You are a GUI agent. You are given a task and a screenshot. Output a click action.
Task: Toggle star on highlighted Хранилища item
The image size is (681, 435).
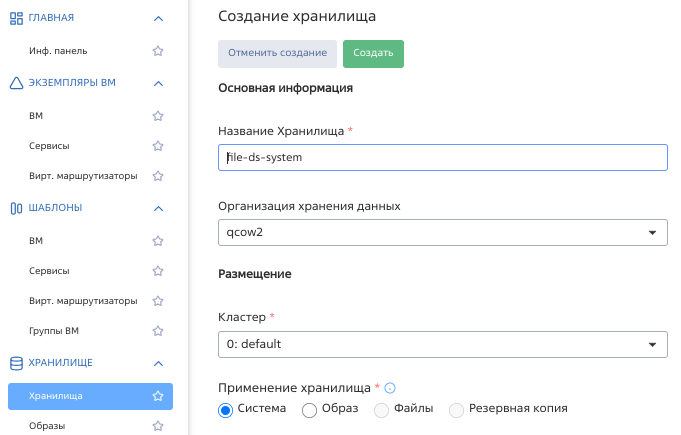[158, 396]
